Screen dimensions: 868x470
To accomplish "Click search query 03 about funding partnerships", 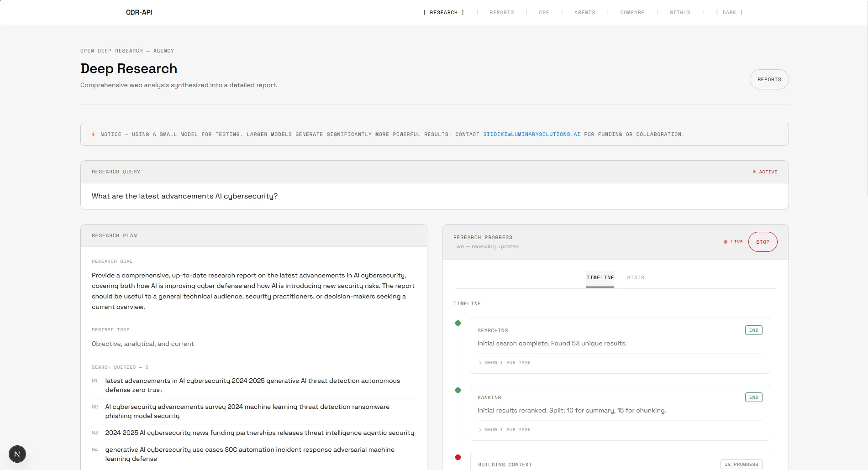I will tap(253, 433).
